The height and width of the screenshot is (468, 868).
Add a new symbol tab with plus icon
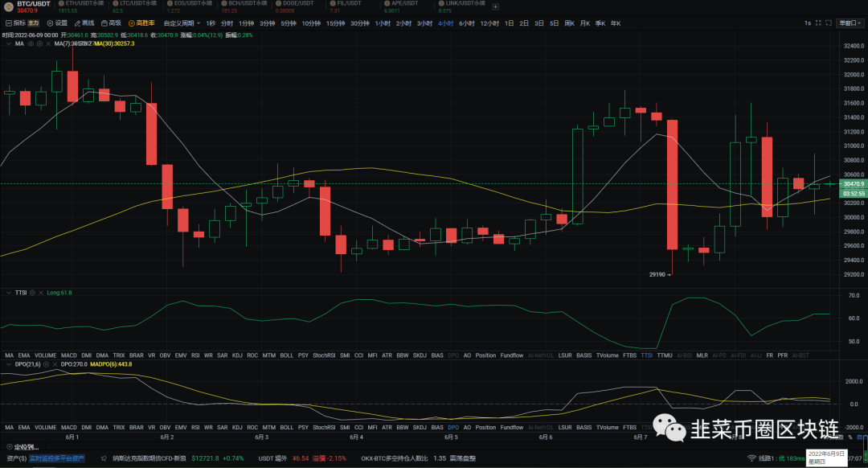coord(495,6)
